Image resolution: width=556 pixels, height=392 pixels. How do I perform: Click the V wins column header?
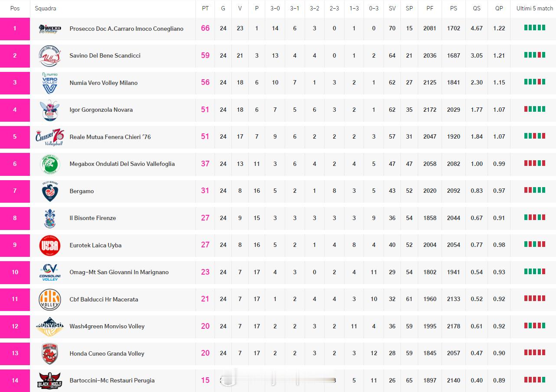(x=240, y=8)
